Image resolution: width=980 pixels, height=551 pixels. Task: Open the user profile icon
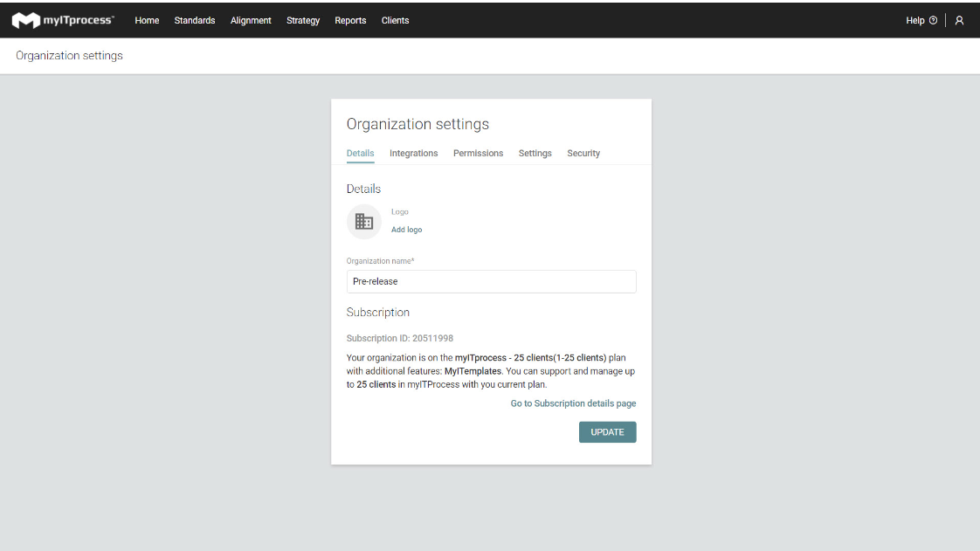(959, 21)
